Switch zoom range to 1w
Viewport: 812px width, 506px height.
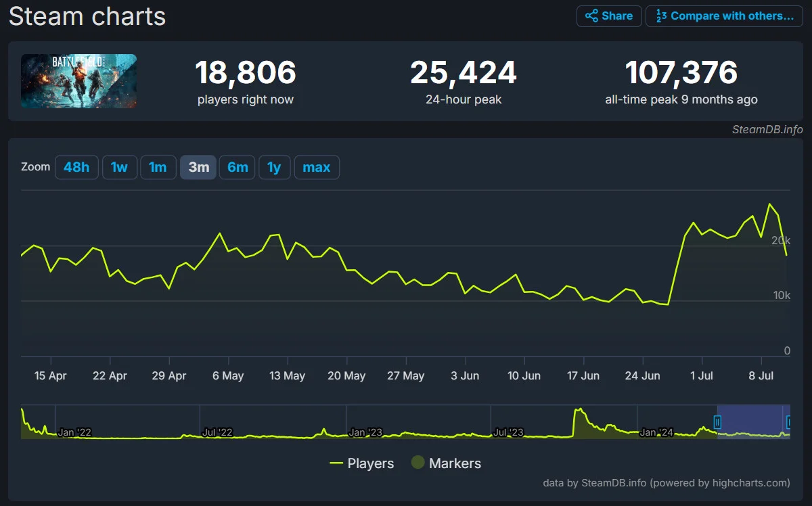(119, 167)
